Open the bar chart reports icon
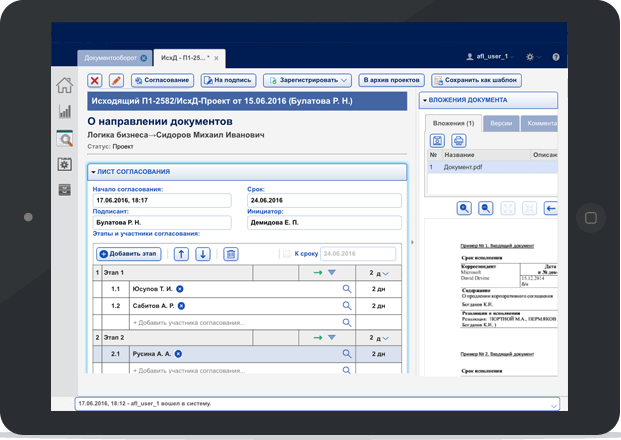Viewport: 621px width, 440px height. pos(65,111)
